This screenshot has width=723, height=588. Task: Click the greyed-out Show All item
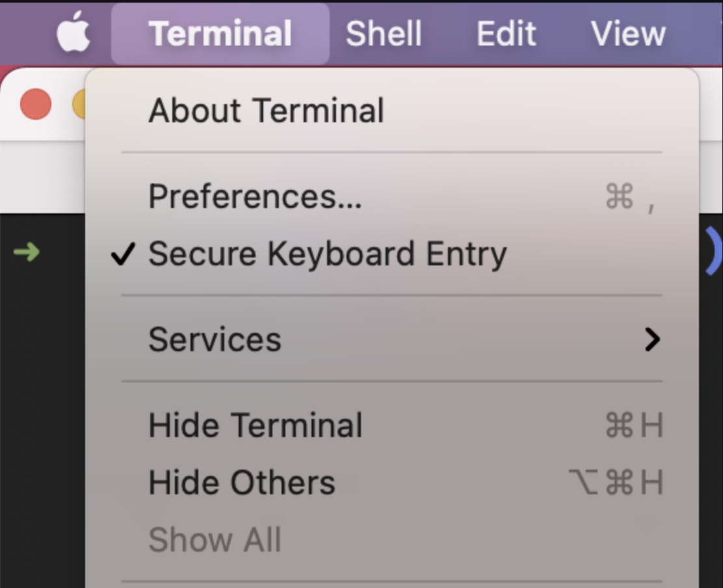(x=392, y=540)
